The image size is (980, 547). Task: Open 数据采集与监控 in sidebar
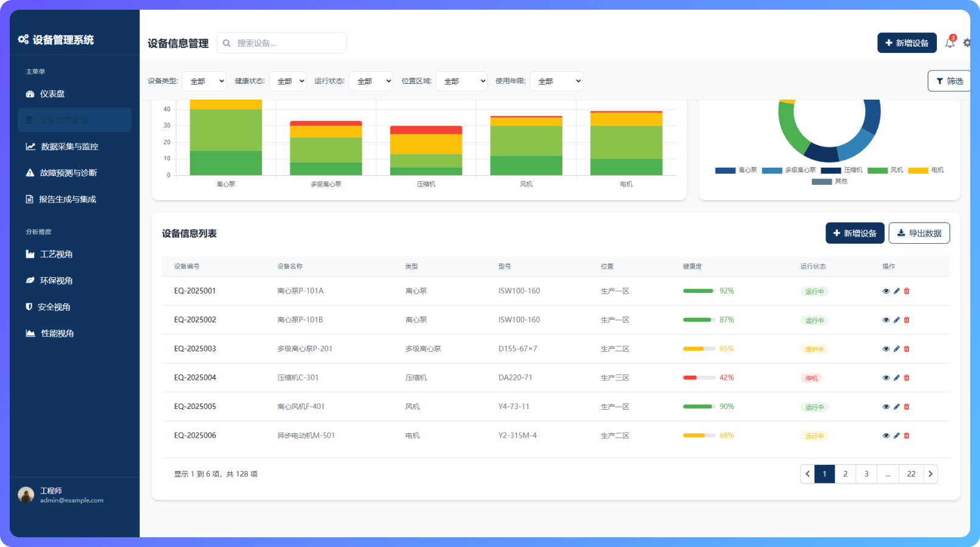74,146
